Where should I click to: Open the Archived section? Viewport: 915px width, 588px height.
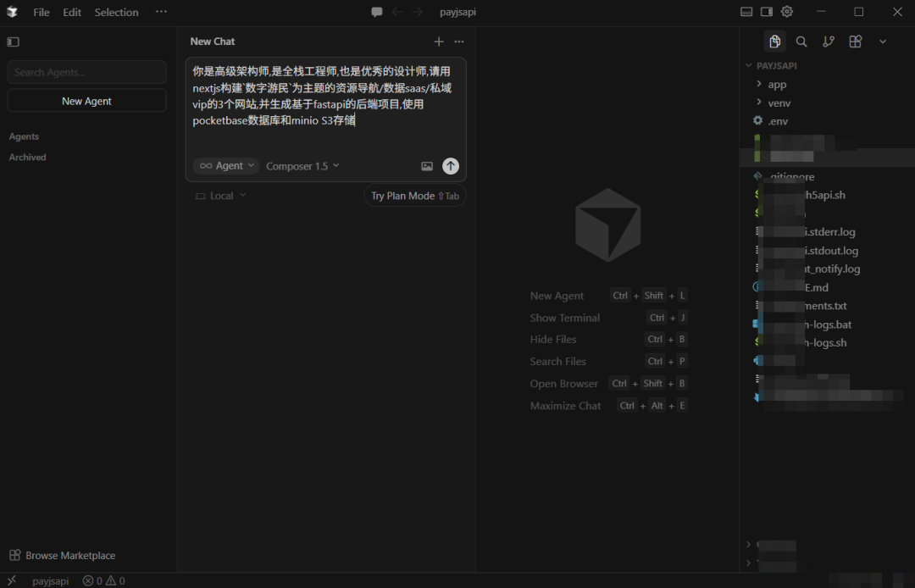click(x=27, y=158)
